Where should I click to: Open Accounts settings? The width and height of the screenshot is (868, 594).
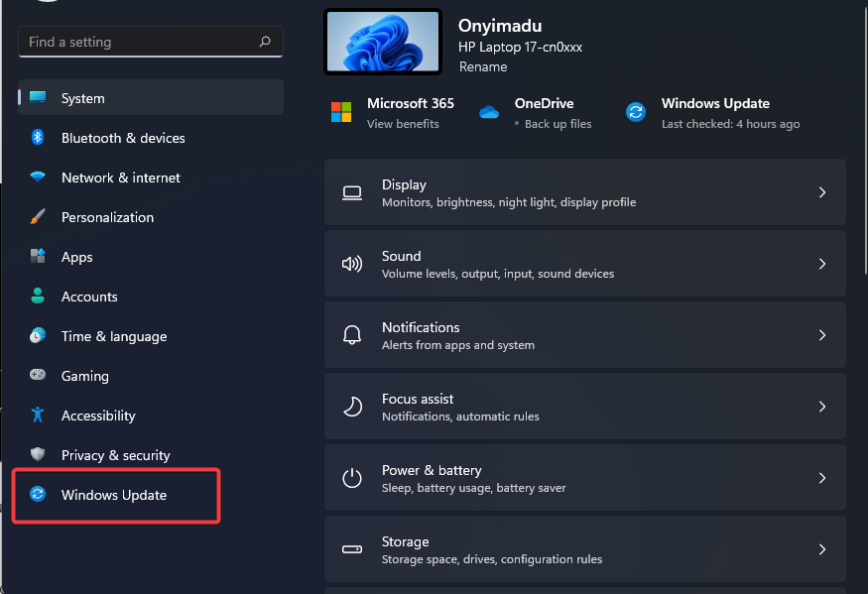pyautogui.click(x=151, y=297)
